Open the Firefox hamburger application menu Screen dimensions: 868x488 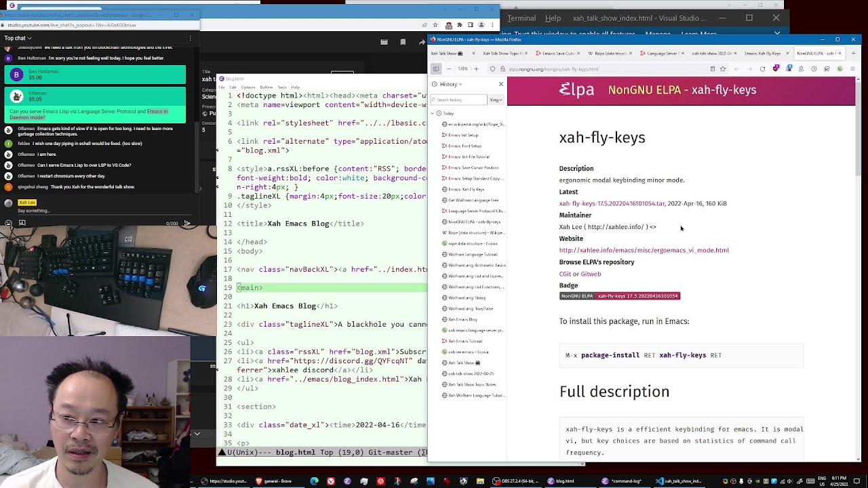852,68
